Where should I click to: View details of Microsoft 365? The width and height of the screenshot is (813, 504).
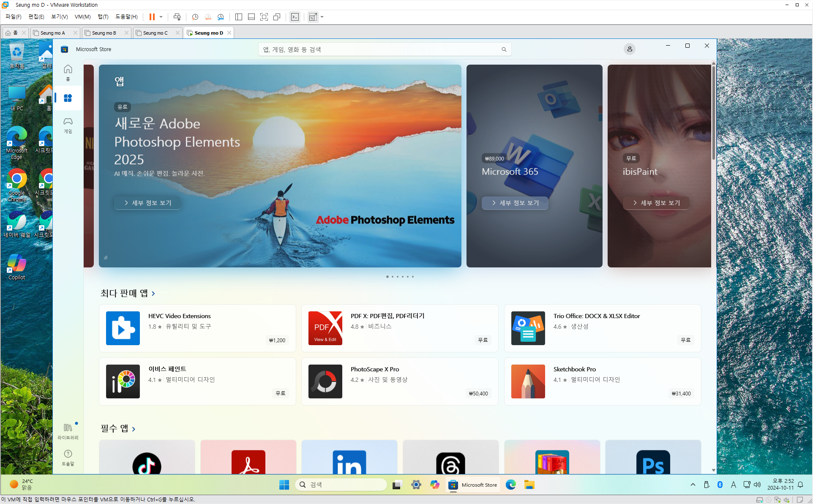point(515,203)
